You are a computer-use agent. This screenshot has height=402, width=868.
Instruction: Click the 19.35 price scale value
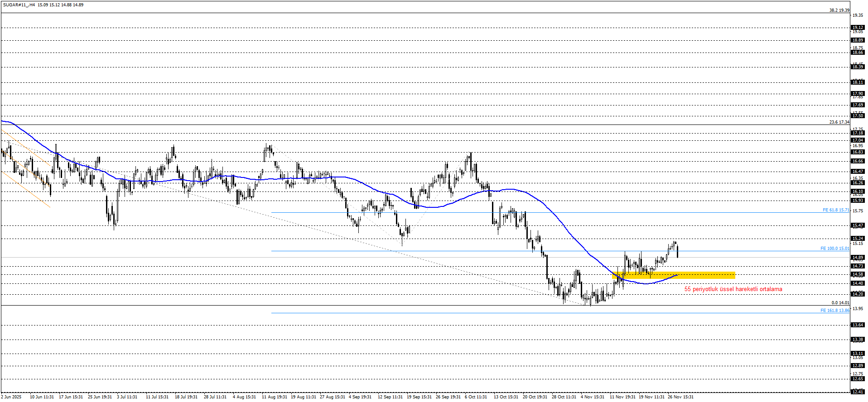coord(858,15)
